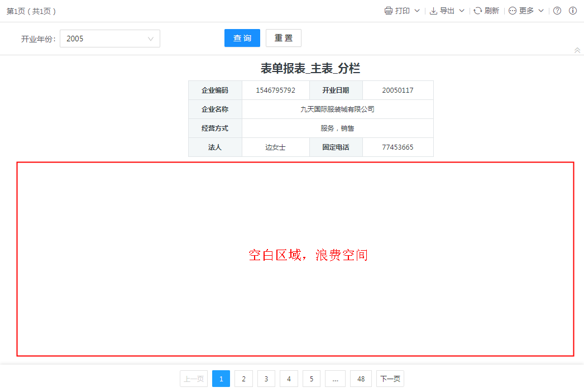Image resolution: width=584 pixels, height=392 pixels.
Task: Click the company name cell 九天国际服装城有限公司
Action: (x=337, y=109)
